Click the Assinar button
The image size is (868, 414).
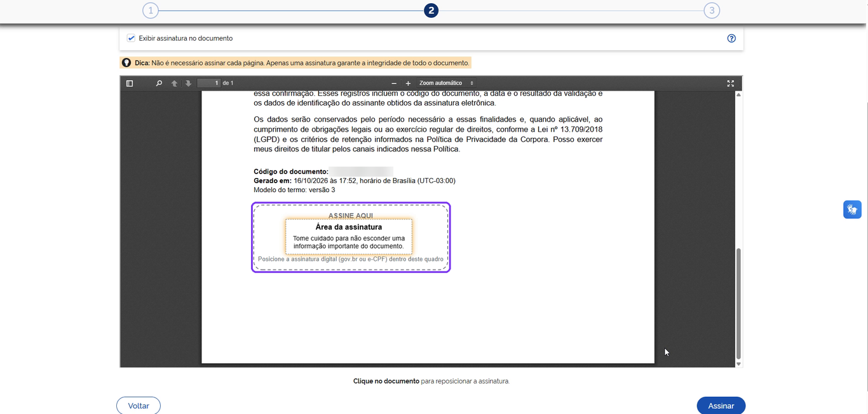tap(721, 406)
